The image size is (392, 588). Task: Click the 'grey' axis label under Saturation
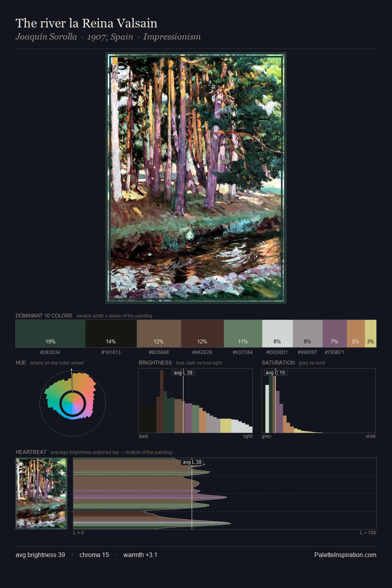(x=267, y=436)
